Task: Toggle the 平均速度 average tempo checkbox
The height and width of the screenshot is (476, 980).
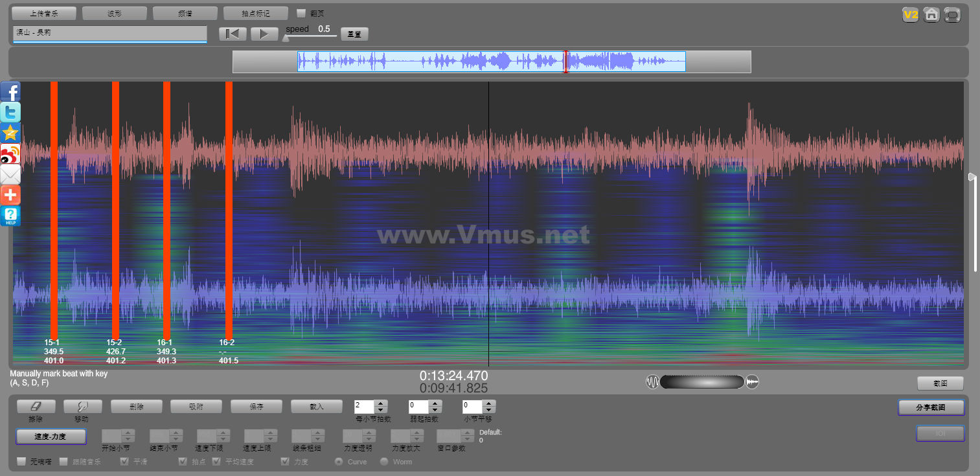Action: (216, 462)
